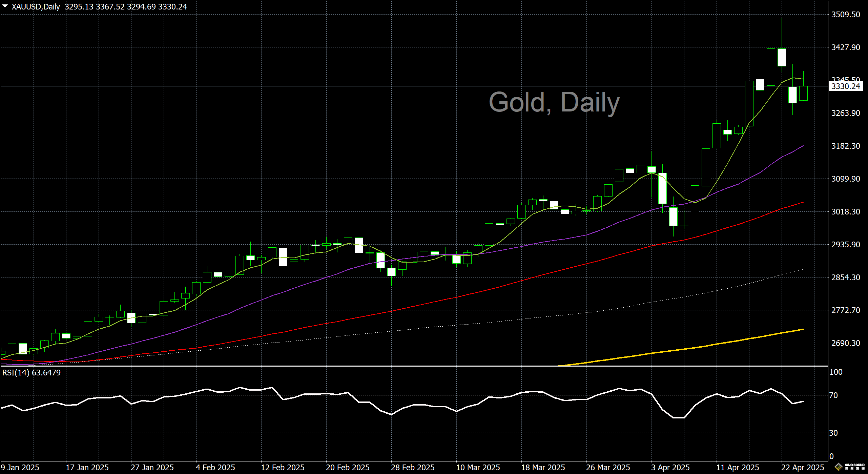Click price scale label 3018.30
Image resolution: width=868 pixels, height=474 pixels.
pyautogui.click(x=845, y=212)
